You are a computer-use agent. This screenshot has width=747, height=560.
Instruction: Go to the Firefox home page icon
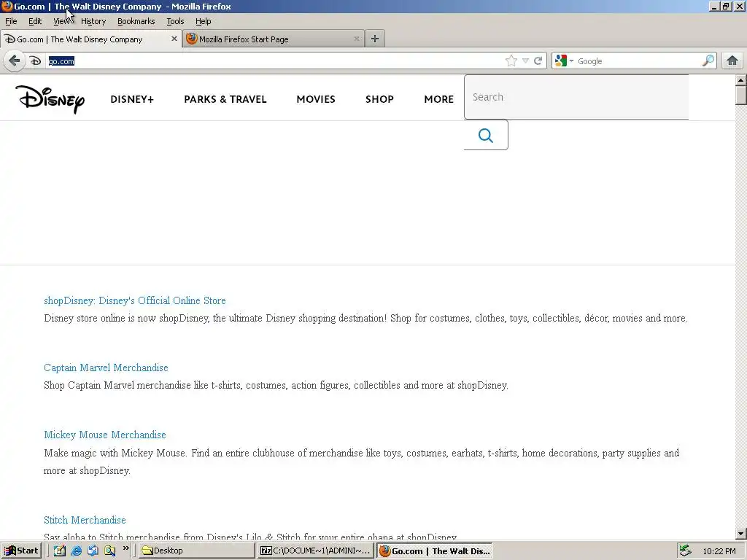tap(732, 61)
